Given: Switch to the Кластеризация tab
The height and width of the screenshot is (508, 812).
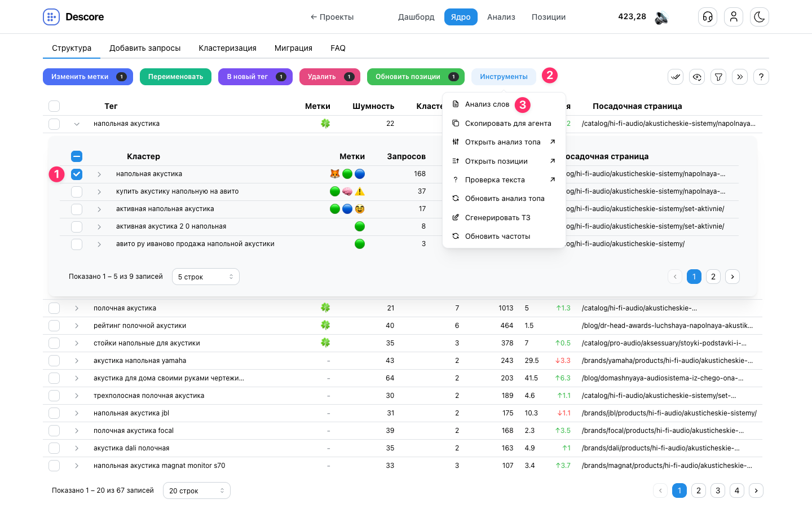Looking at the screenshot, I should click(x=227, y=48).
